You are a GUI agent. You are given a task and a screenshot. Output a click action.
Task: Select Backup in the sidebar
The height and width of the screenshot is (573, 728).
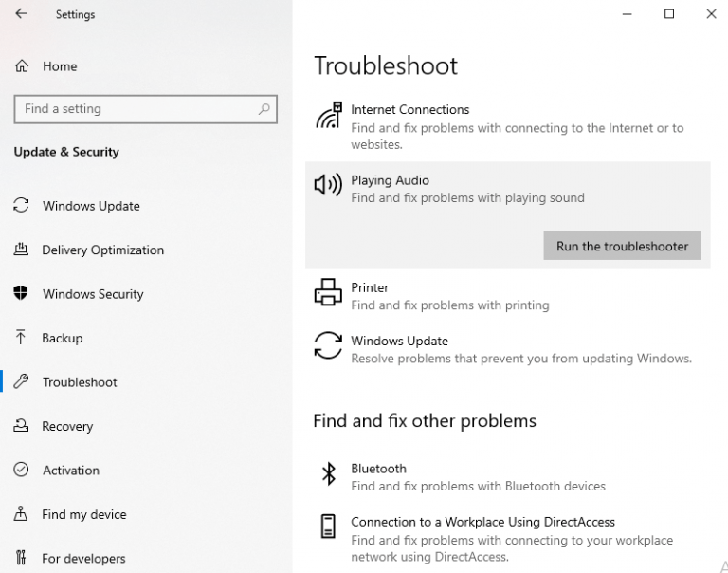click(x=63, y=338)
